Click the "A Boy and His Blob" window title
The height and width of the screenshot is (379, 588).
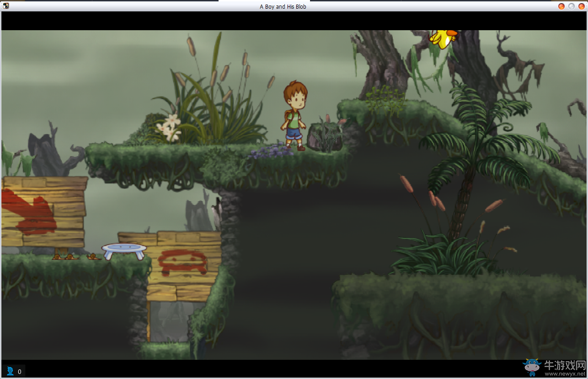point(283,7)
